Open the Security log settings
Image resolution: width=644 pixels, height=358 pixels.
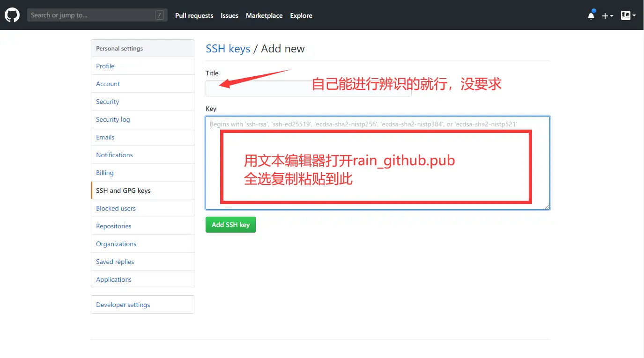point(112,119)
